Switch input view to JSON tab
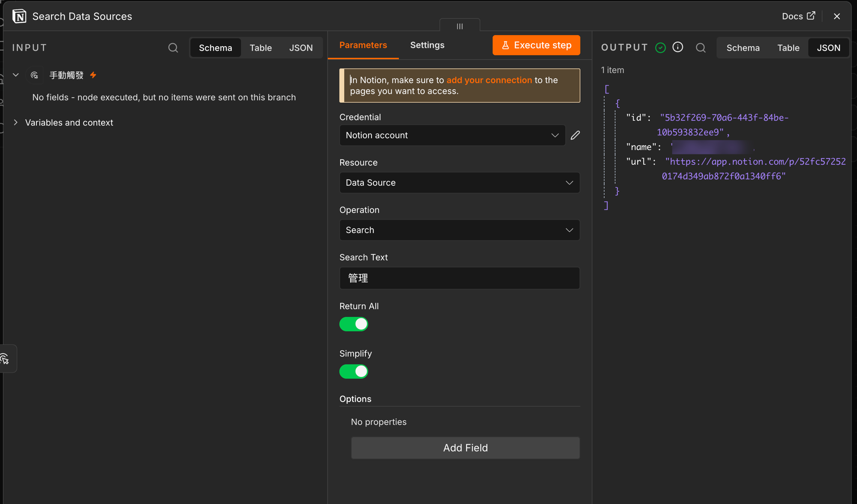Image resolution: width=857 pixels, height=504 pixels. pyautogui.click(x=301, y=48)
